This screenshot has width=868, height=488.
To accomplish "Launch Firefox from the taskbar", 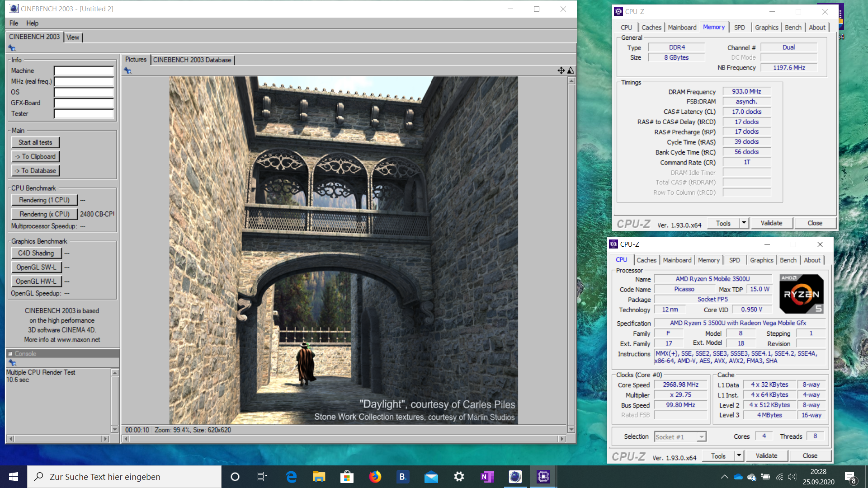I will [x=375, y=477].
